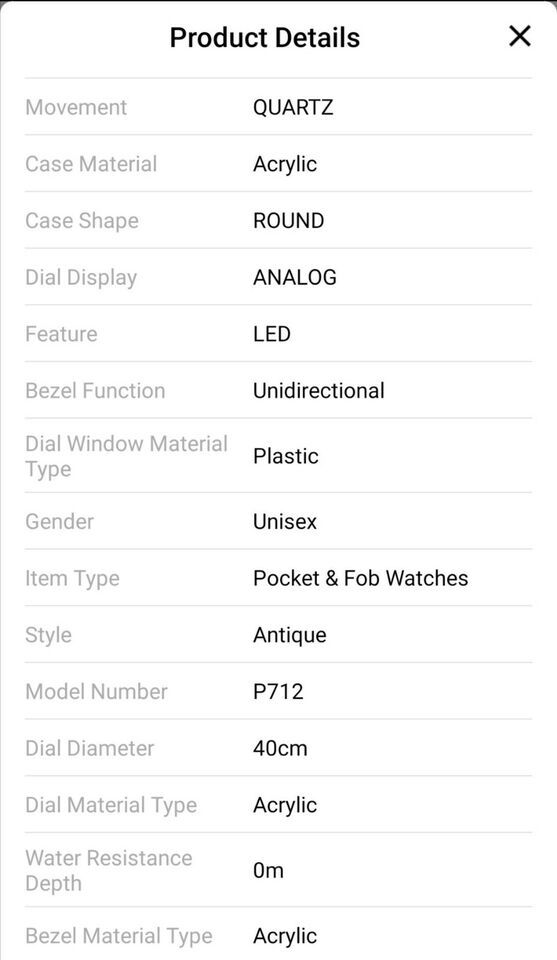The image size is (557, 960).
Task: Click the Dial Material Type label
Action: [x=111, y=805]
